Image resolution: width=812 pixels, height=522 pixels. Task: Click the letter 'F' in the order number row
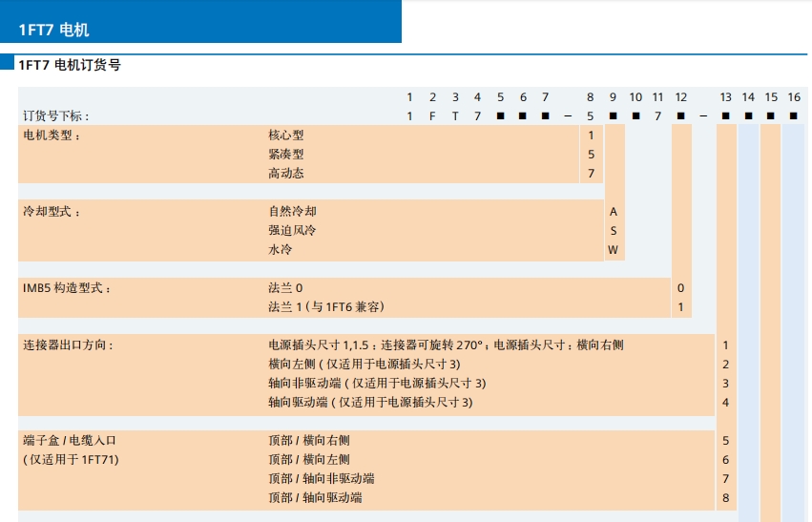click(432, 116)
